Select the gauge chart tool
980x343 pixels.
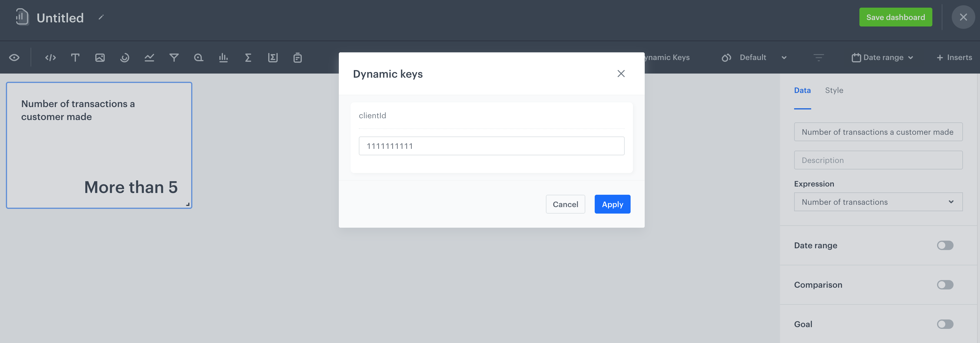(x=124, y=57)
